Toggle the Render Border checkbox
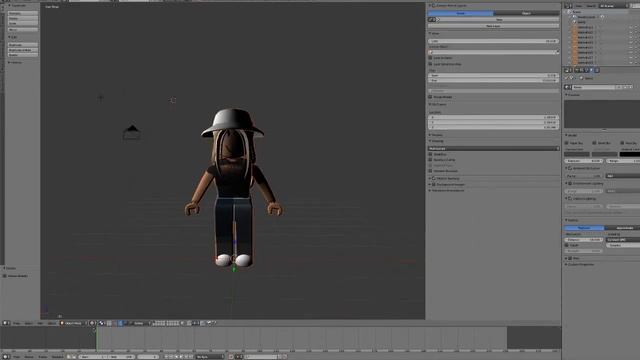 click(x=430, y=97)
